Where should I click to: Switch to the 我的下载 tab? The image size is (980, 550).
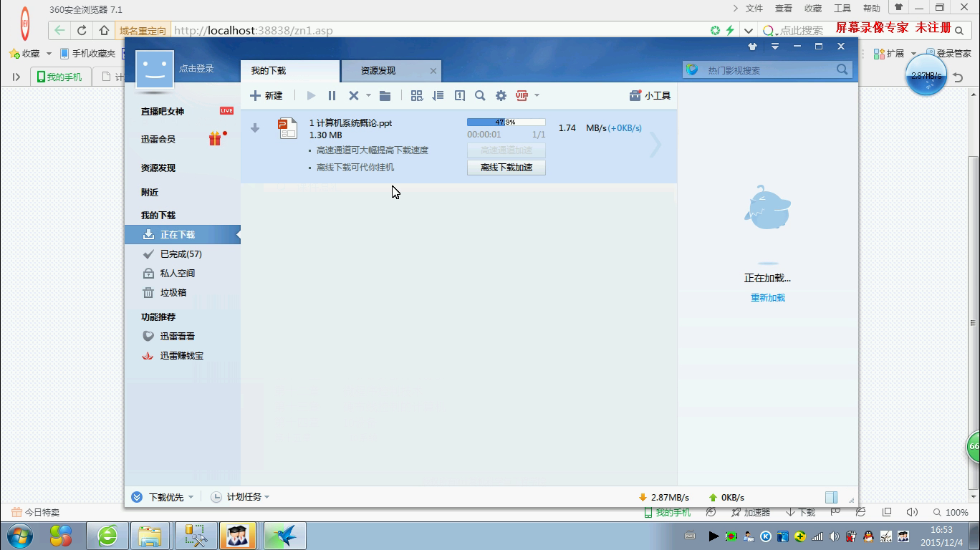tap(289, 71)
